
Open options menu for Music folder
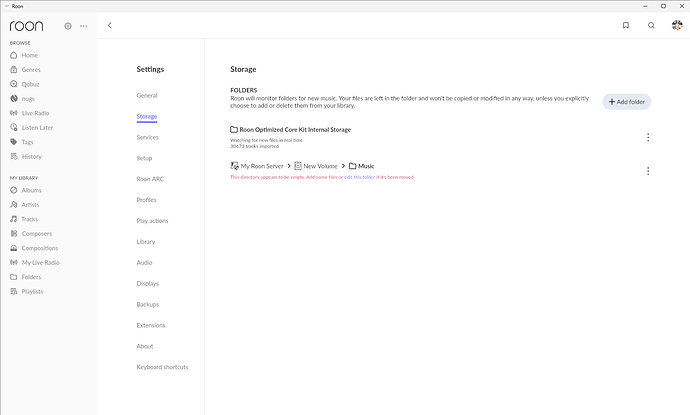(x=648, y=171)
